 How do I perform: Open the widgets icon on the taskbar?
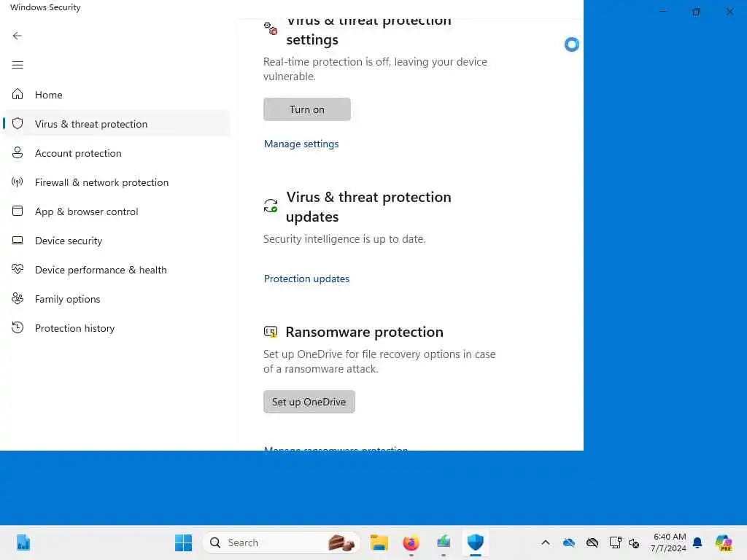(x=23, y=542)
